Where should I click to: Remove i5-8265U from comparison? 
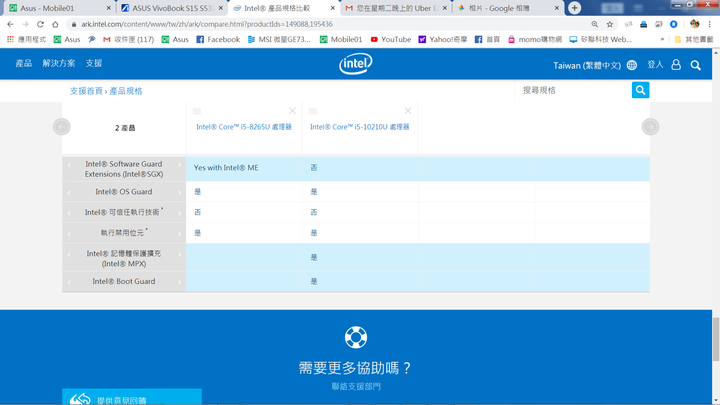point(292,111)
